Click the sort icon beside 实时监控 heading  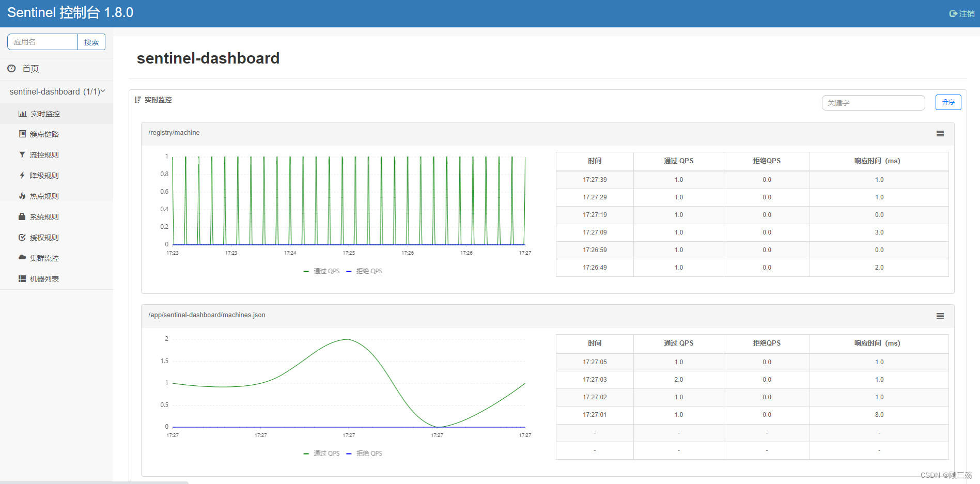coord(138,100)
